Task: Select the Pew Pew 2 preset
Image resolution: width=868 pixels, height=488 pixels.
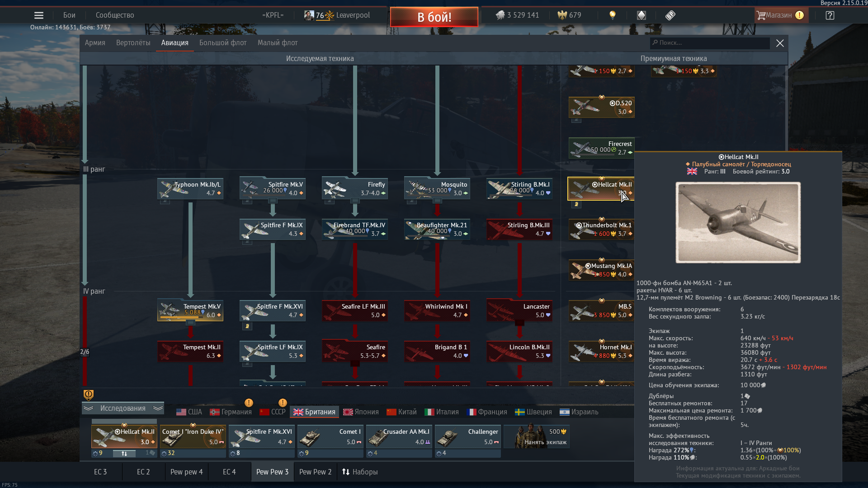Action: (x=315, y=472)
